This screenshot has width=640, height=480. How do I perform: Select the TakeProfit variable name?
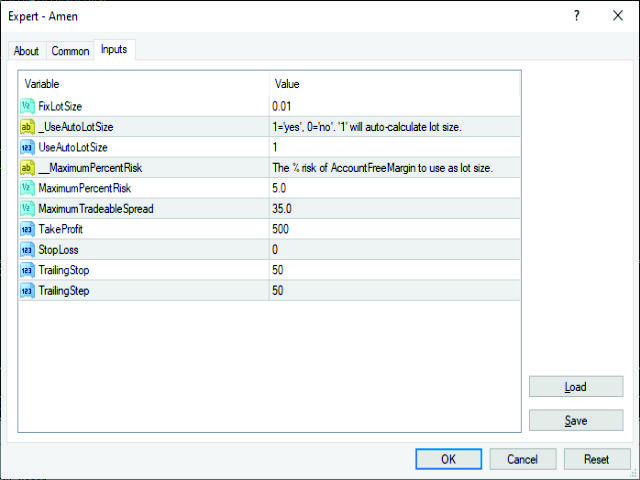pyautogui.click(x=60, y=229)
